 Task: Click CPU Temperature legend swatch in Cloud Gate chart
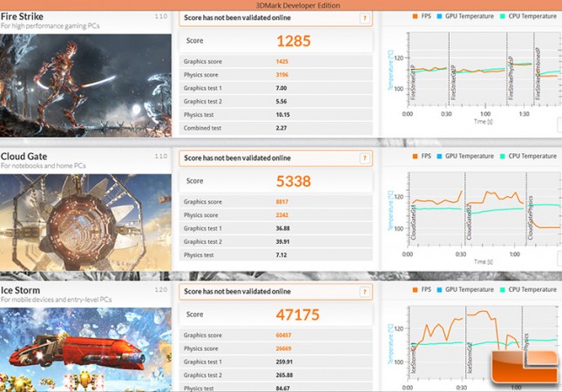click(x=503, y=156)
